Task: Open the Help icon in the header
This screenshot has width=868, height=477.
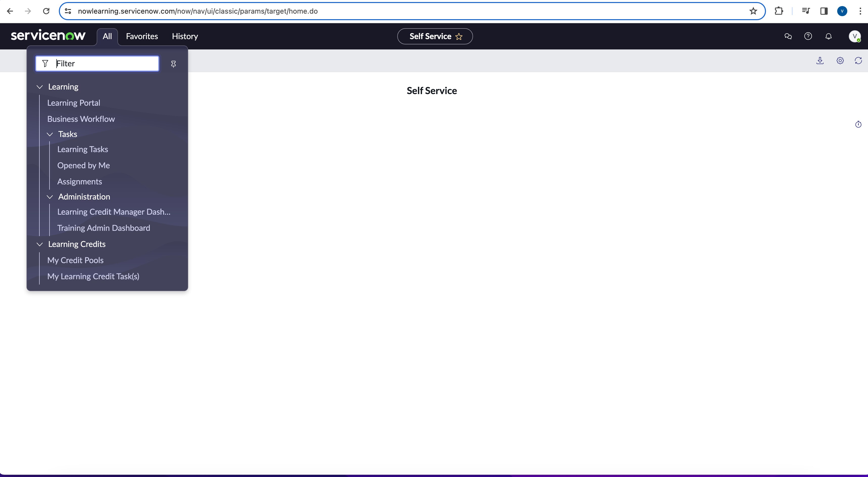Action: (808, 36)
